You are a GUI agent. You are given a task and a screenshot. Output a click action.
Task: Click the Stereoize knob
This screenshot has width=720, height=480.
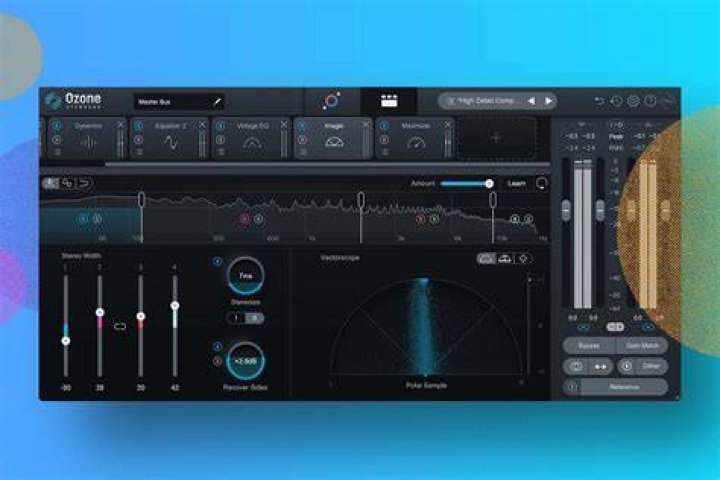coord(245,276)
